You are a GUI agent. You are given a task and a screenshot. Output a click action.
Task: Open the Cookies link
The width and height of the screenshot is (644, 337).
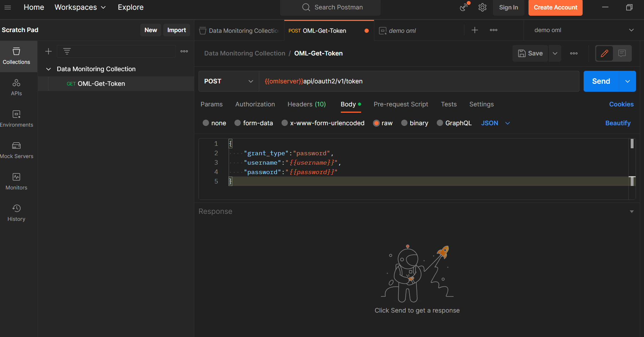(x=621, y=104)
